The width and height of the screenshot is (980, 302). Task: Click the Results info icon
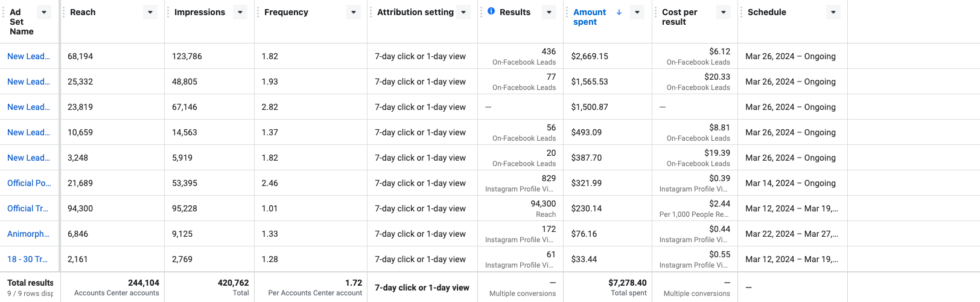491,11
